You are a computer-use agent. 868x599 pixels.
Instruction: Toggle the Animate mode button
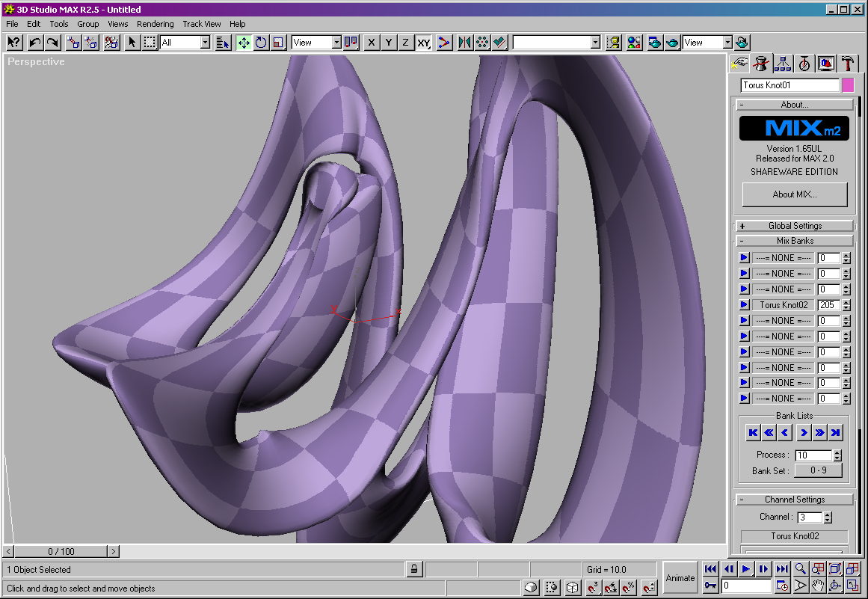click(x=680, y=578)
